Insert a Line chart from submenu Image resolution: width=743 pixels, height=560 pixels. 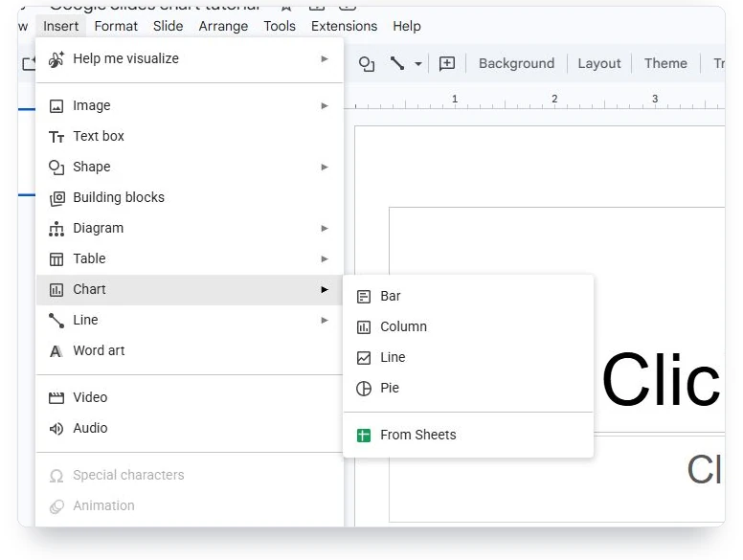point(468,358)
